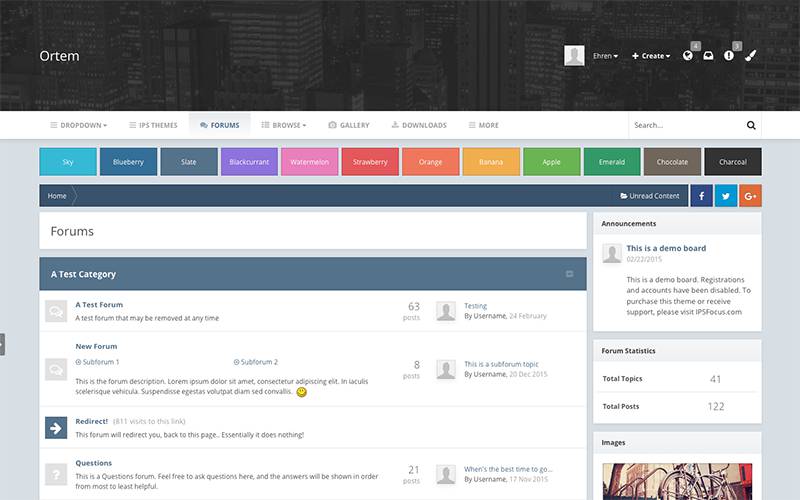Expand the Browse navigation dropdown

coord(284,125)
